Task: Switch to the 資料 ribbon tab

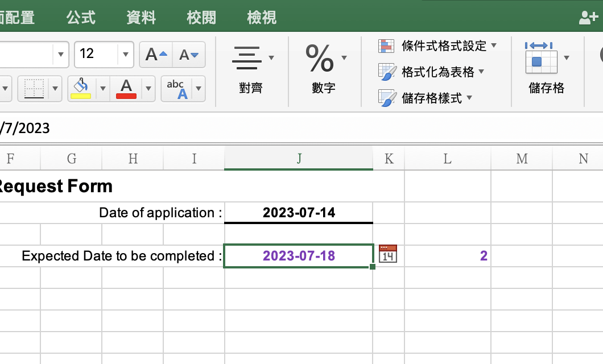Action: (141, 17)
